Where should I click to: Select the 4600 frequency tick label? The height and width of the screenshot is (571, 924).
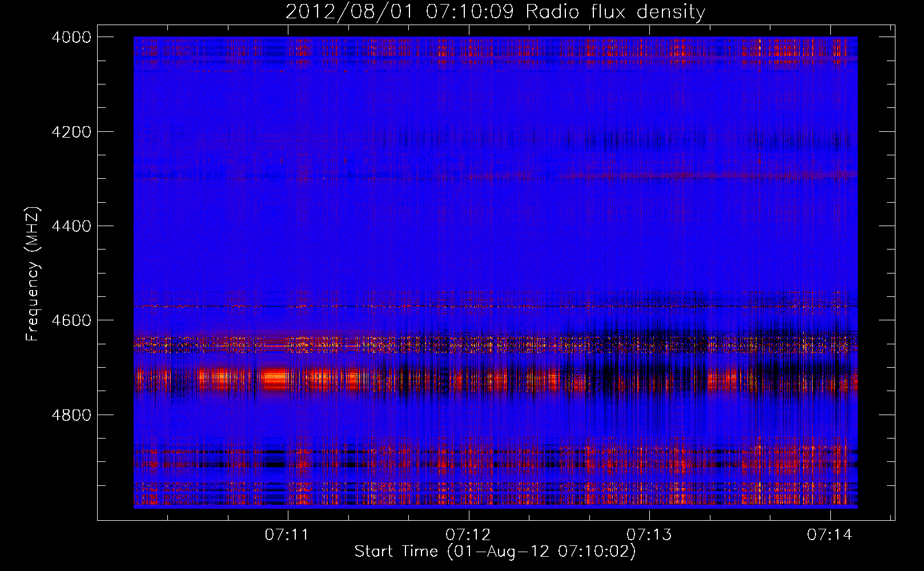[71, 320]
